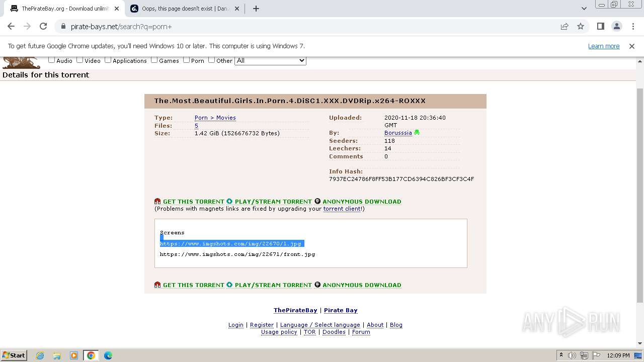644x362 pixels.
Task: Click Learn more about Chrome updates
Action: pos(604,46)
